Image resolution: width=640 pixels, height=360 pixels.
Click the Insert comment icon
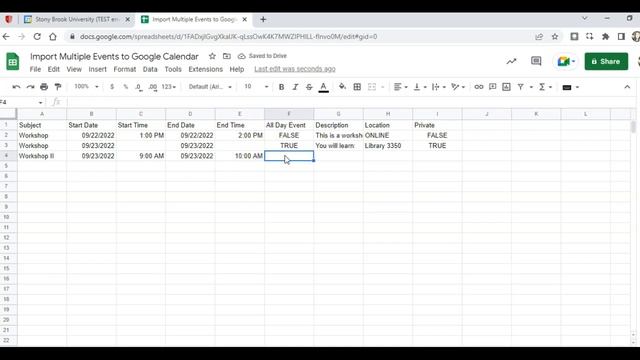coord(493,87)
